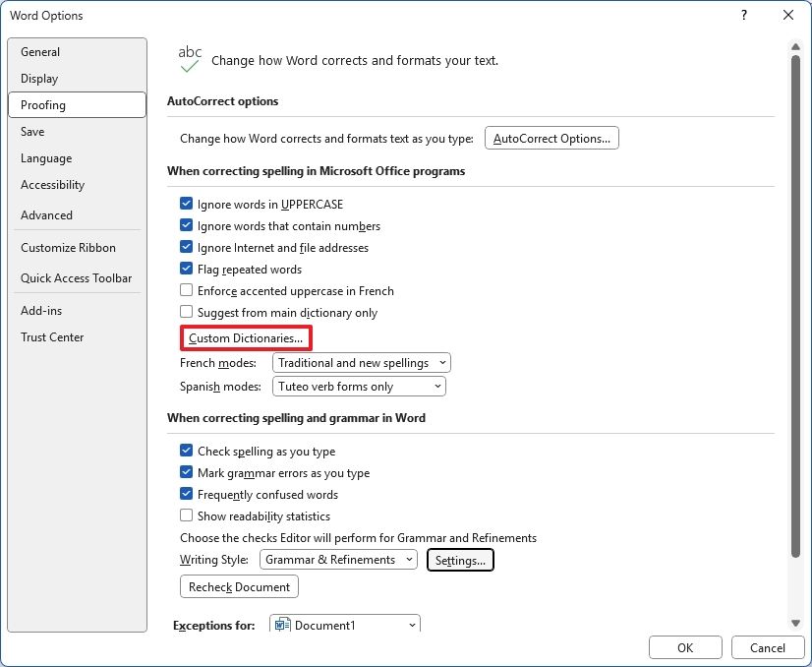Check Show readability statistics

[186, 515]
